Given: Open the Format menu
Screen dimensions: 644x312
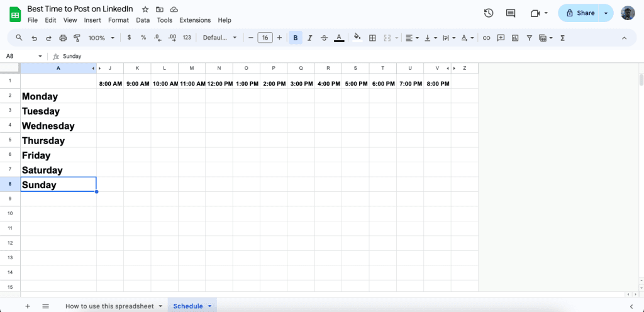Looking at the screenshot, I should point(119,20).
